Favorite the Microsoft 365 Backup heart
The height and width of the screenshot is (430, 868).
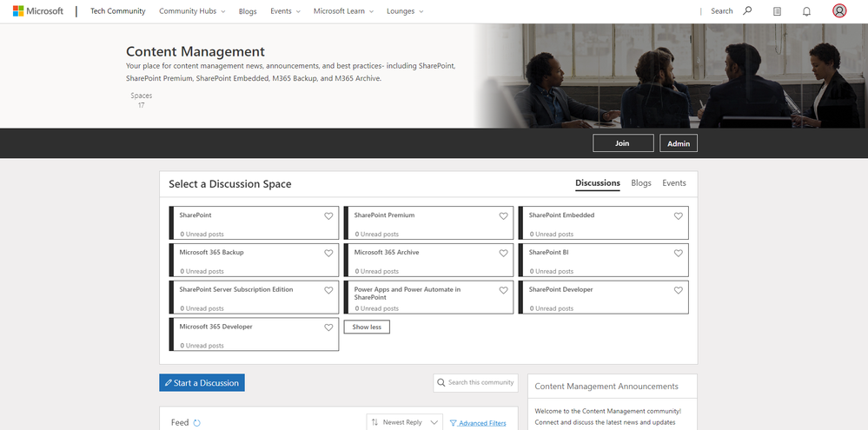point(328,253)
